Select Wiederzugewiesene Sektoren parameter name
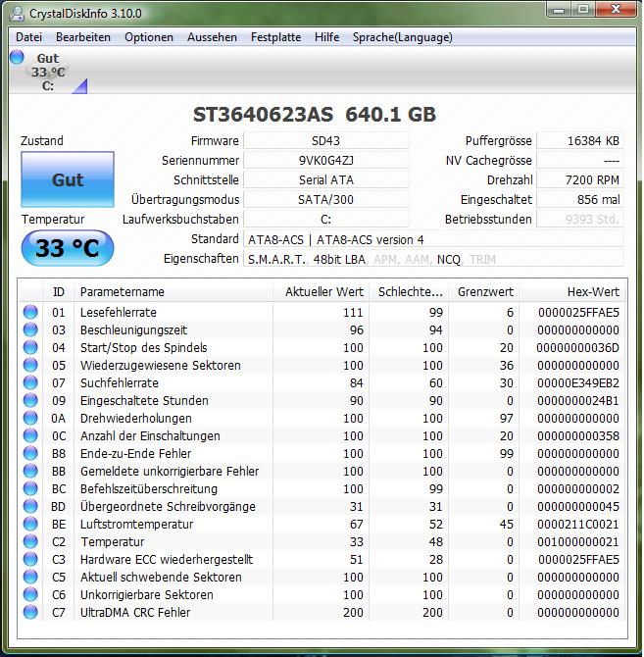This screenshot has width=644, height=657. [x=161, y=365]
